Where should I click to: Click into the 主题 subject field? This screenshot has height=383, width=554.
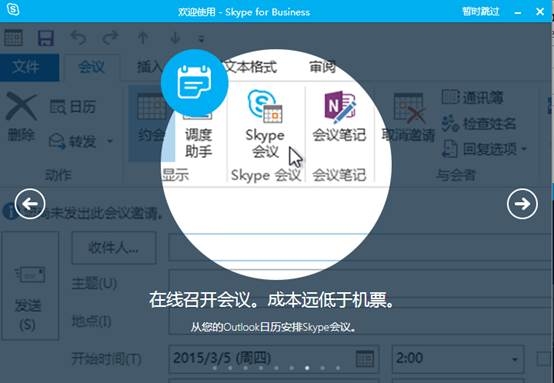[x=360, y=283]
